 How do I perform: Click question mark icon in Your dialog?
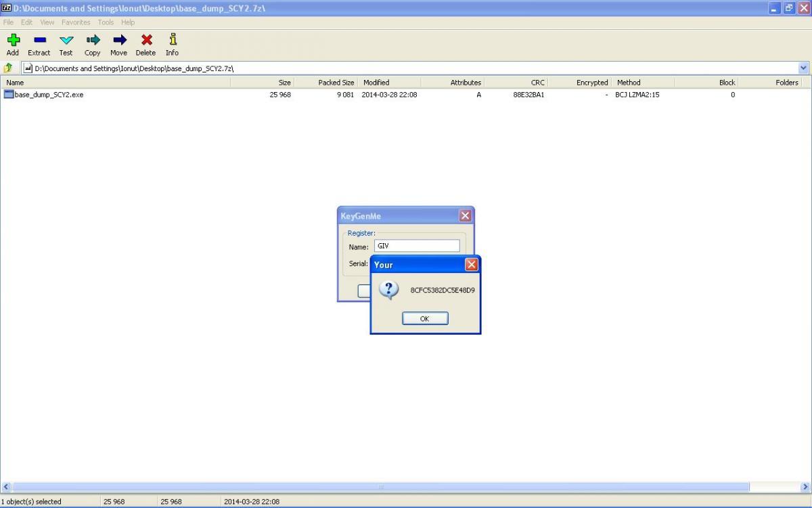coord(388,290)
